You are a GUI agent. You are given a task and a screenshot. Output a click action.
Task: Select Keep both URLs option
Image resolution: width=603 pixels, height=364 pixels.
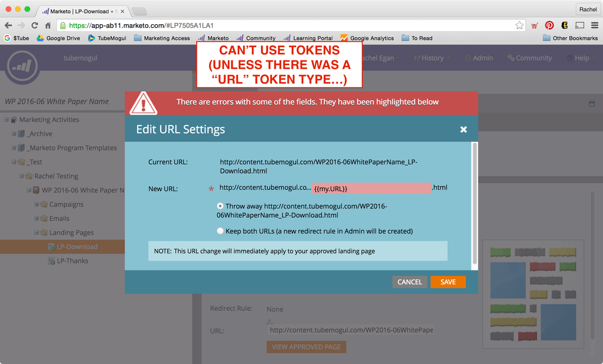220,231
